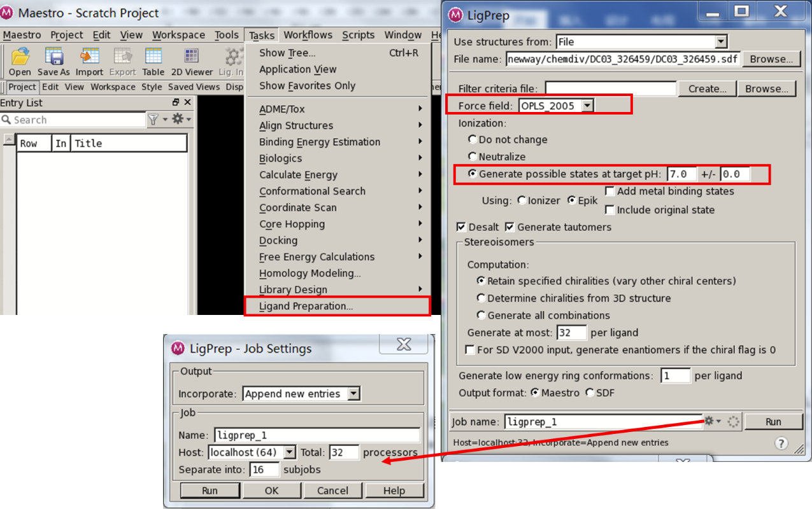812x509 pixels.
Task: Tick the Include original state checkbox
Action: click(x=609, y=209)
